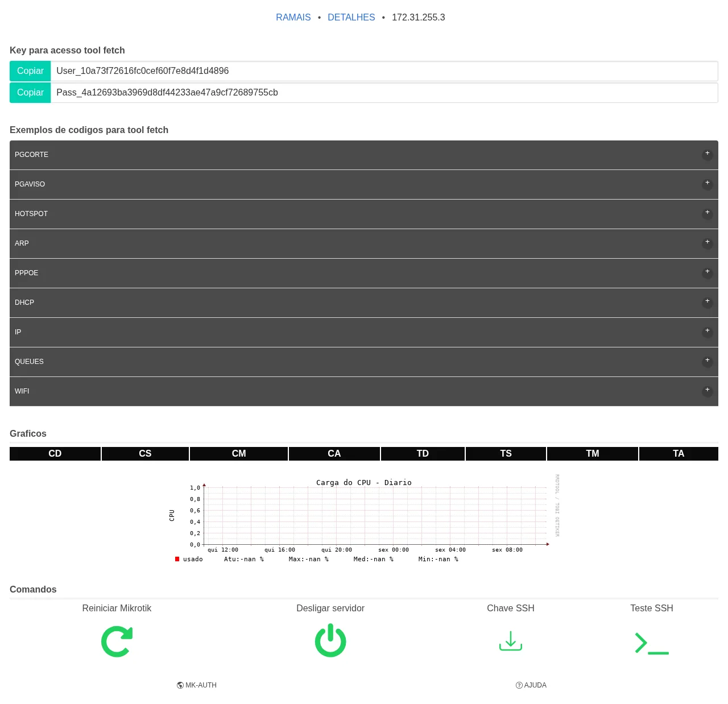Switch to the TA graph tab

pos(679,454)
